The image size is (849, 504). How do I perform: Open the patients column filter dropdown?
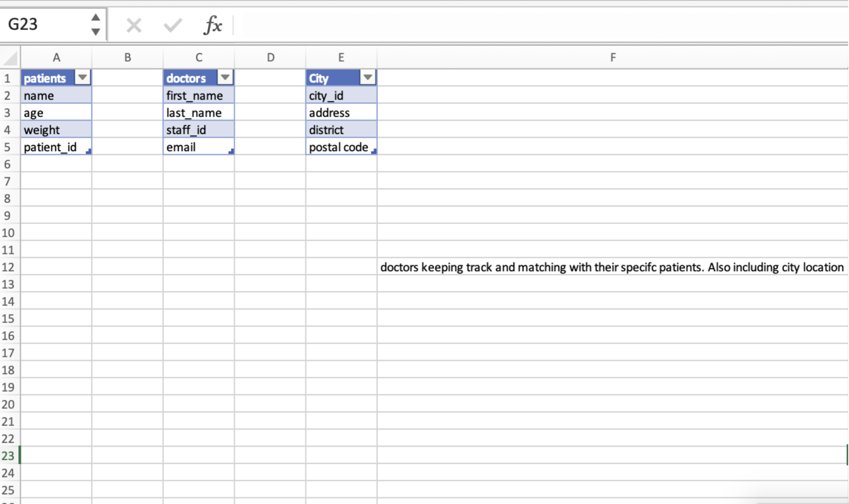pyautogui.click(x=82, y=77)
